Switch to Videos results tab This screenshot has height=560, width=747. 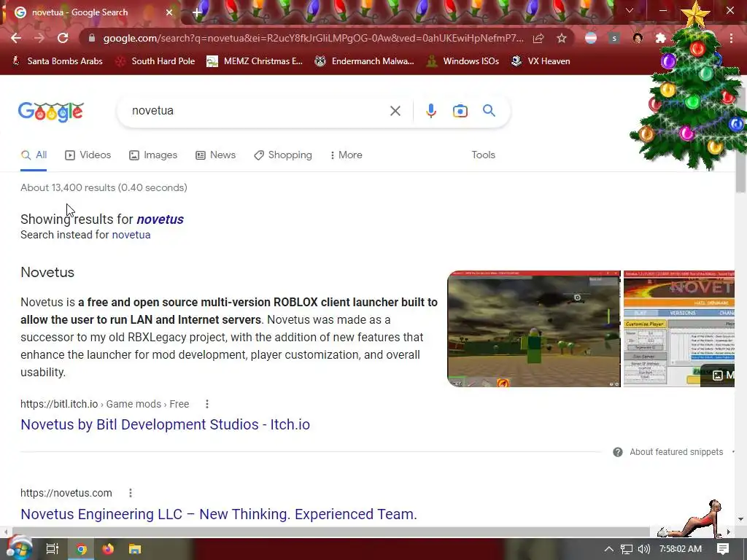(88, 155)
